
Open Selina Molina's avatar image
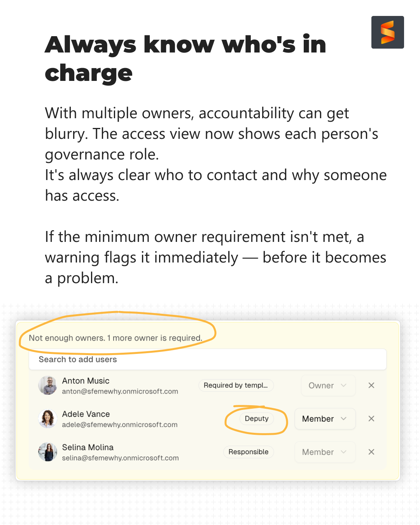48,452
